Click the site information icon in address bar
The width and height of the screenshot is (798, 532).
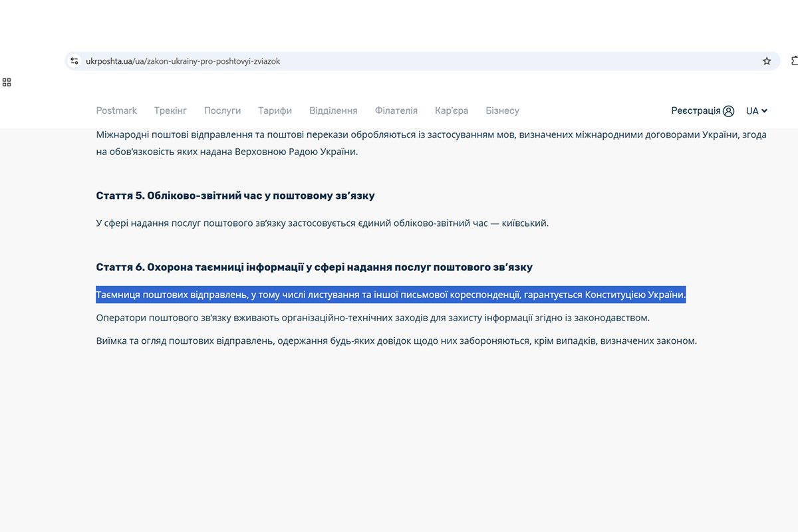click(74, 61)
